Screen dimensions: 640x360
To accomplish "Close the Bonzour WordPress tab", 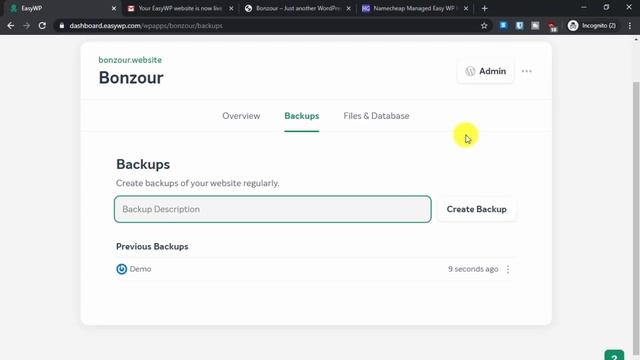I will [349, 8].
